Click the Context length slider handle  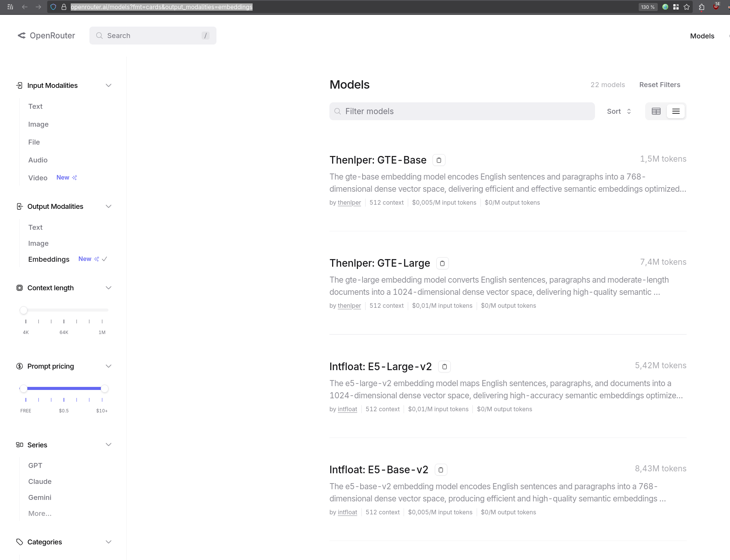tap(24, 310)
